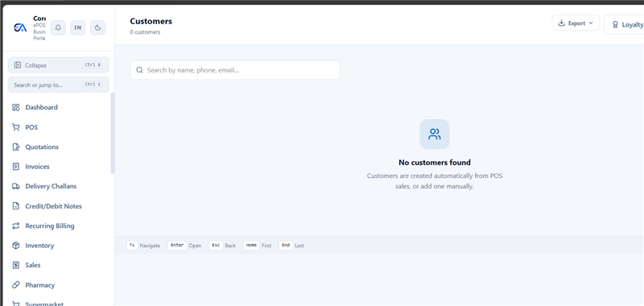Expand the Export dropdown
This screenshot has width=644, height=306.
(576, 23)
